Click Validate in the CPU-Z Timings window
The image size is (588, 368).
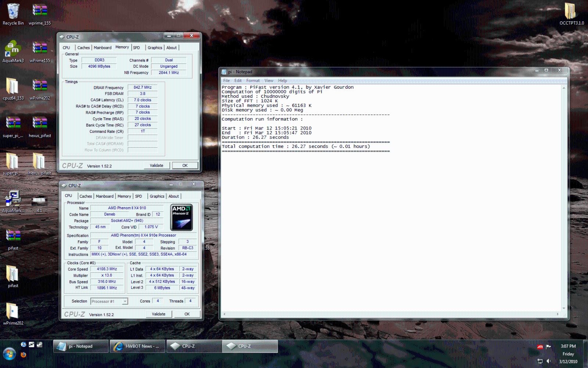tap(157, 166)
